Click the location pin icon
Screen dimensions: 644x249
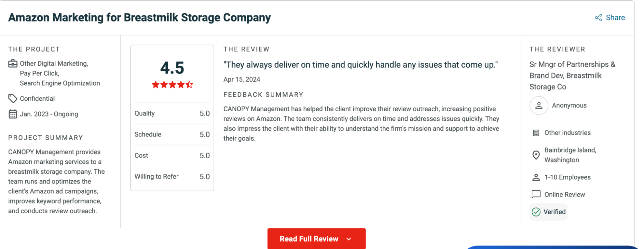[536, 155]
